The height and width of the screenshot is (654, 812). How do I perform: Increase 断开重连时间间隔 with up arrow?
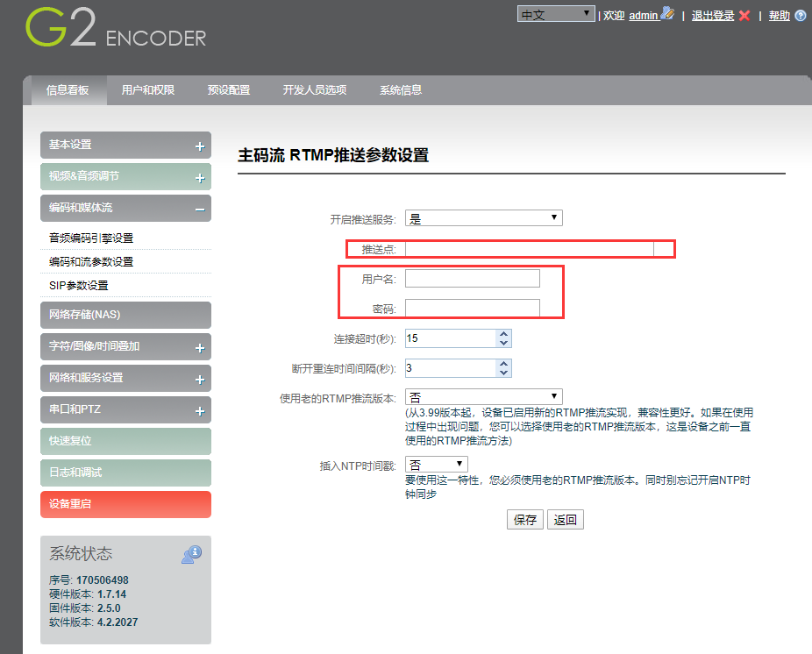[504, 364]
